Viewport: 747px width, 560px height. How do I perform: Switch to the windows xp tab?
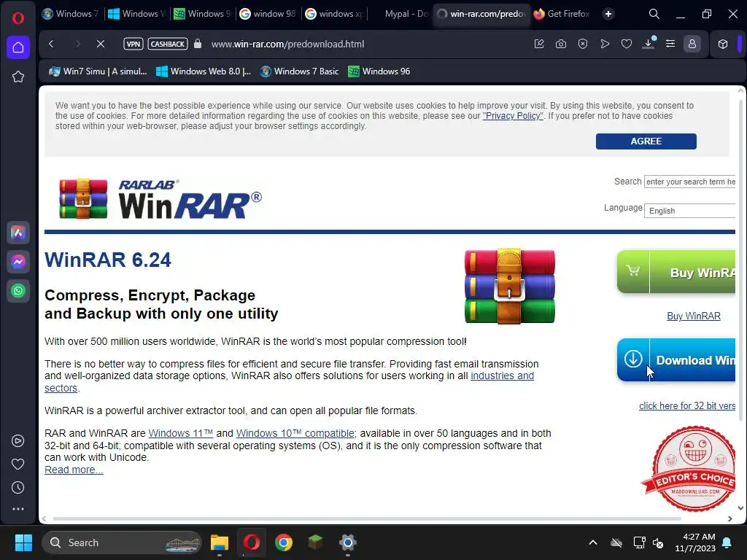pos(334,14)
